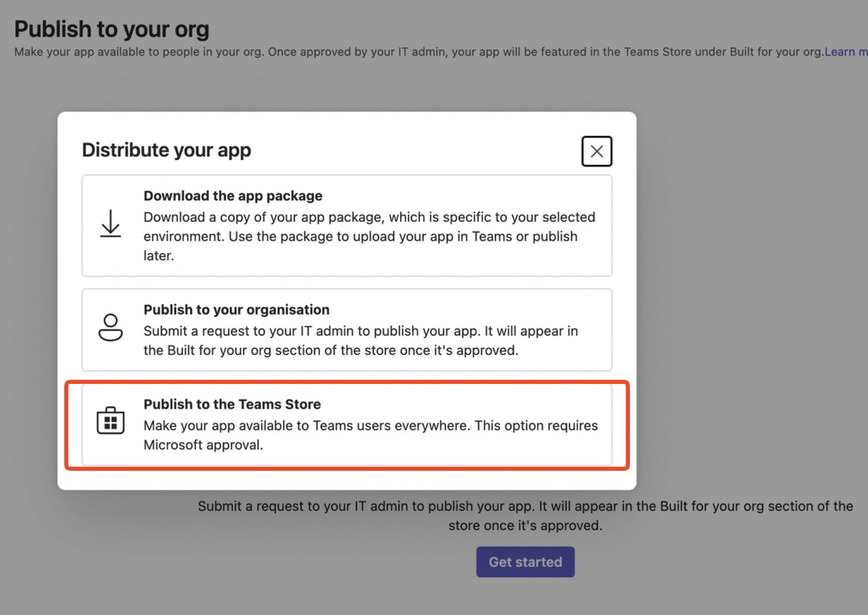
Task: Click the text 'store once it's approved.' behind the dialog
Action: tap(525, 526)
